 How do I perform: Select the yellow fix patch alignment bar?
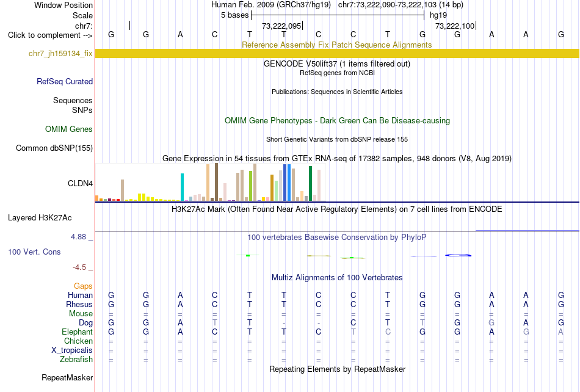(x=337, y=53)
